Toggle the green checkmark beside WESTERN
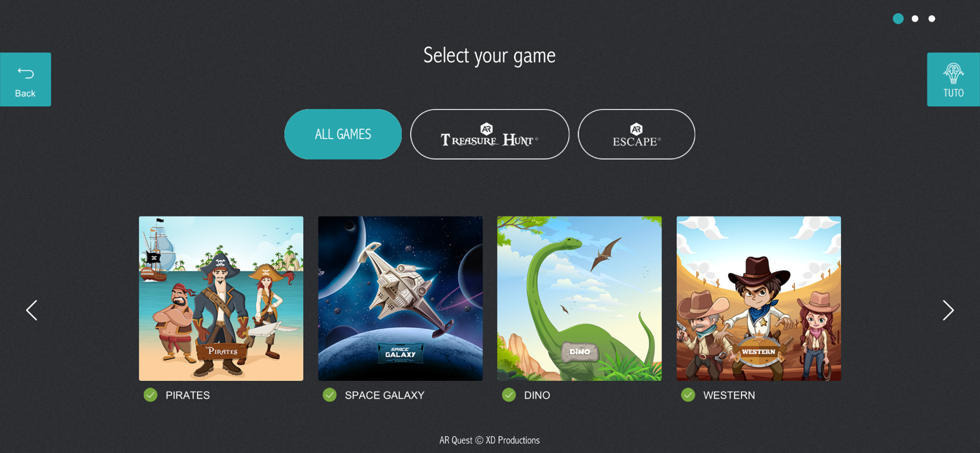The image size is (980, 453). point(688,395)
